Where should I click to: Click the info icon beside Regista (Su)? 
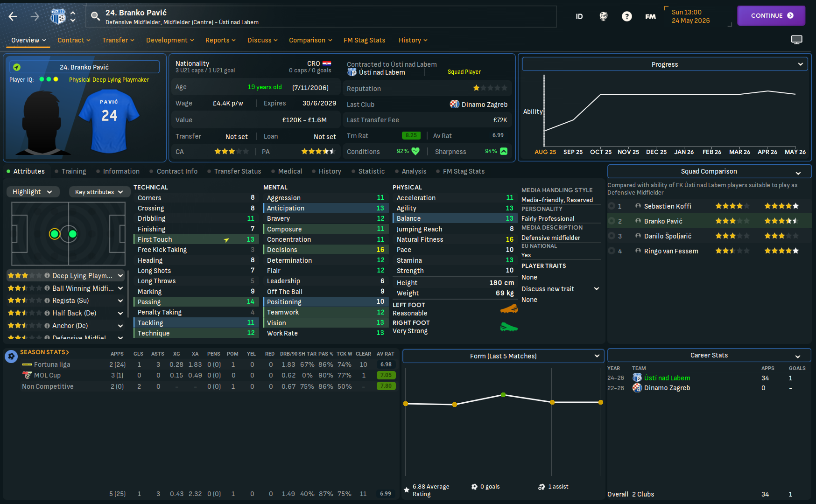47,301
